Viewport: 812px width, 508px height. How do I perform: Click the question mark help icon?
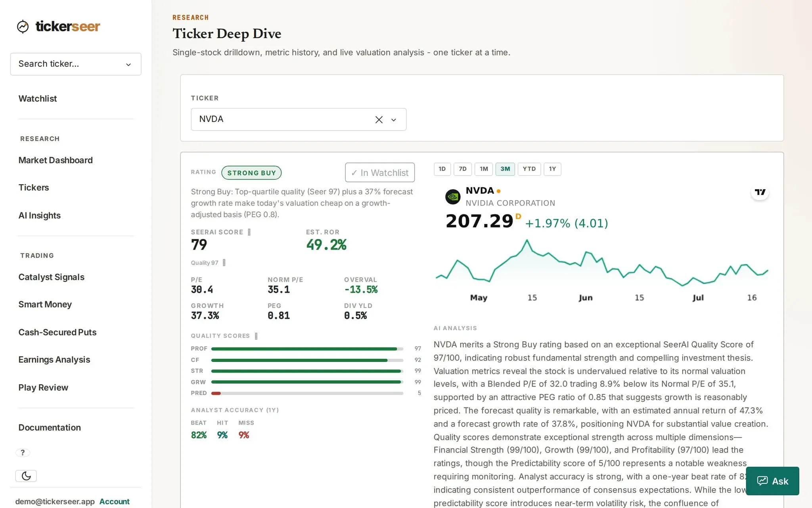23,452
